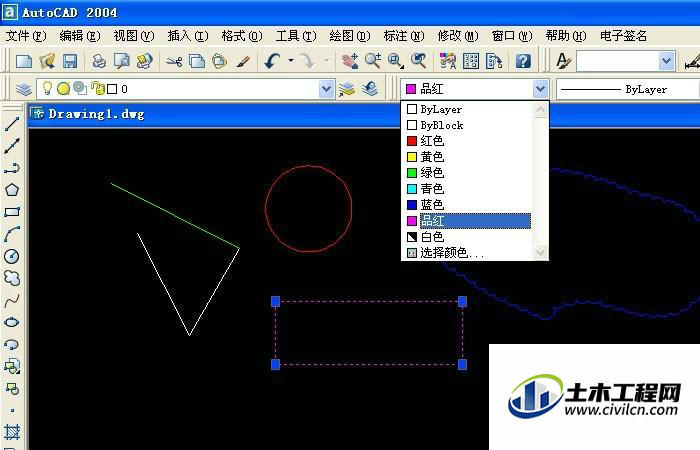The height and width of the screenshot is (450, 700).
Task: Cut selection with the scissors icon
Action: [x=174, y=61]
